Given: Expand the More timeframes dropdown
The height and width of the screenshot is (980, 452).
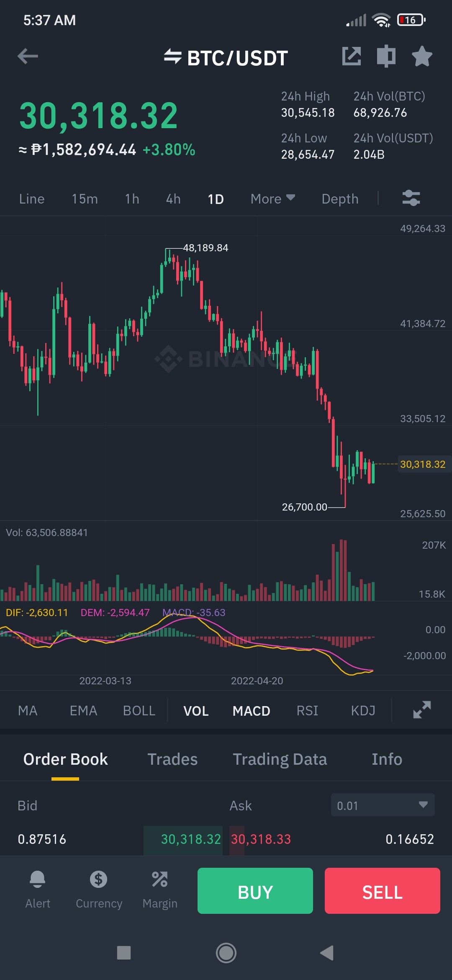Looking at the screenshot, I should pyautogui.click(x=273, y=199).
